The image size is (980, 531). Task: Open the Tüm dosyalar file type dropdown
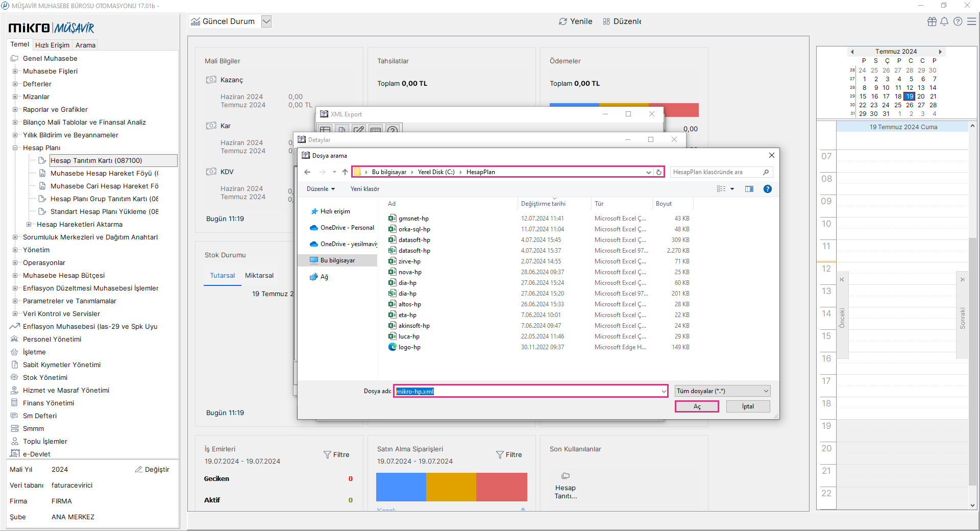766,391
